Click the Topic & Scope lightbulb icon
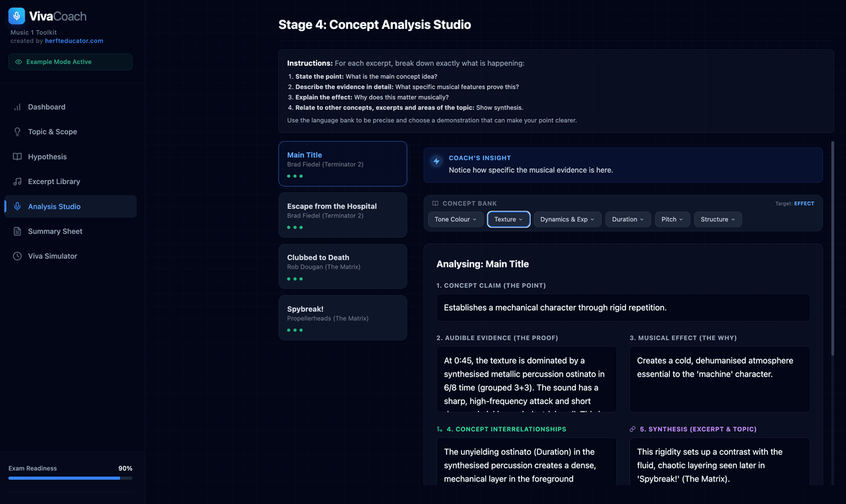 (x=17, y=132)
